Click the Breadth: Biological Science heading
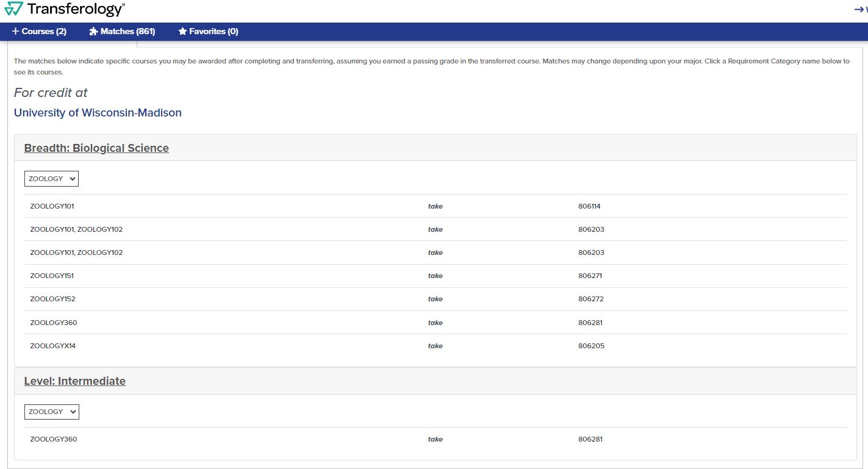The width and height of the screenshot is (868, 469). (x=96, y=148)
